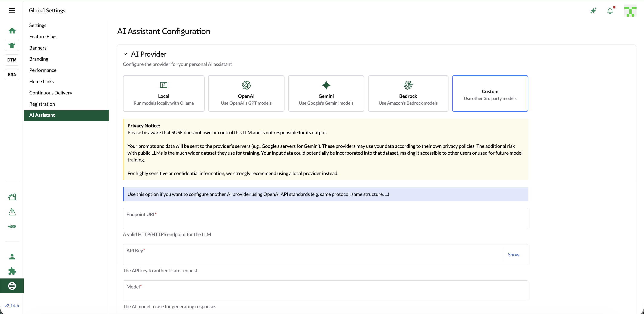Viewport: 644px width, 314px height.
Task: Click the Privacy Notice heading text
Action: 144,126
